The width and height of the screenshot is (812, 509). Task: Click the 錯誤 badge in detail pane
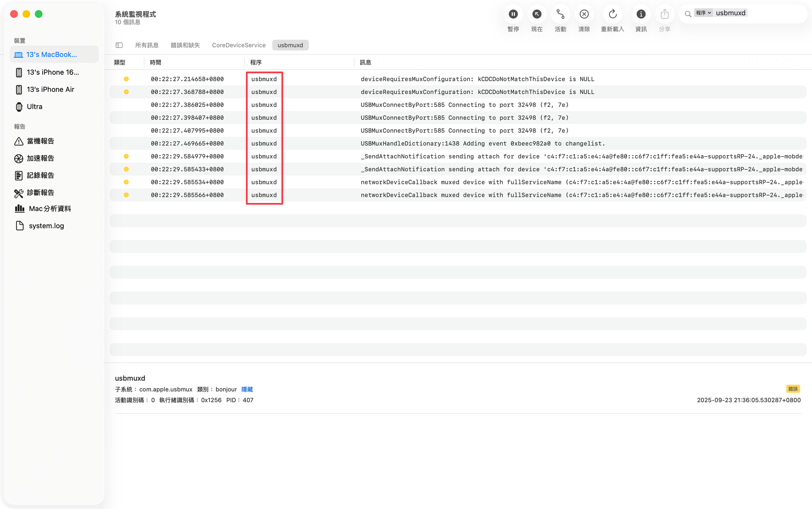793,389
